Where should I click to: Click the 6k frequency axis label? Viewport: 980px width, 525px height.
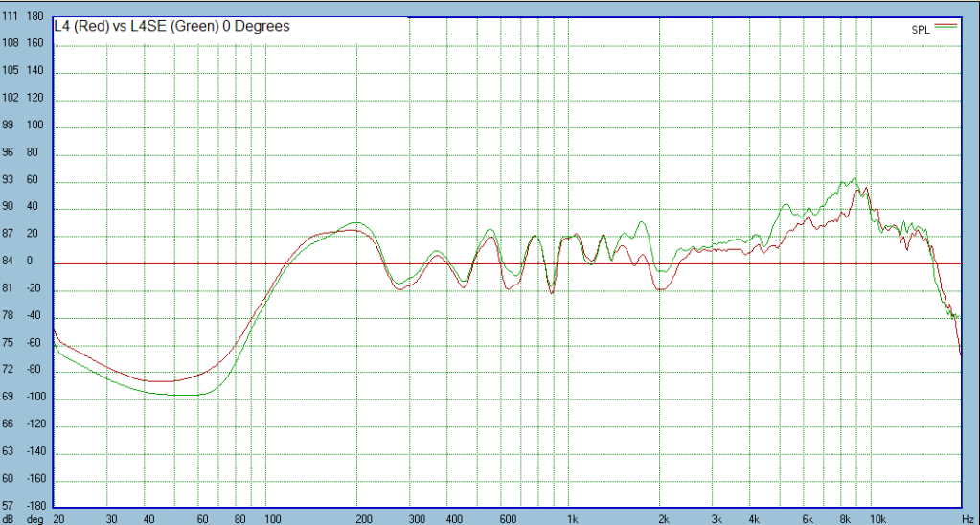(808, 519)
